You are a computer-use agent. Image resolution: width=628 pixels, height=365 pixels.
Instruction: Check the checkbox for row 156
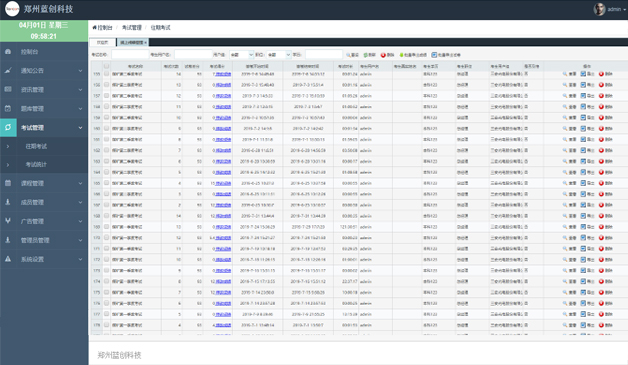tap(107, 85)
